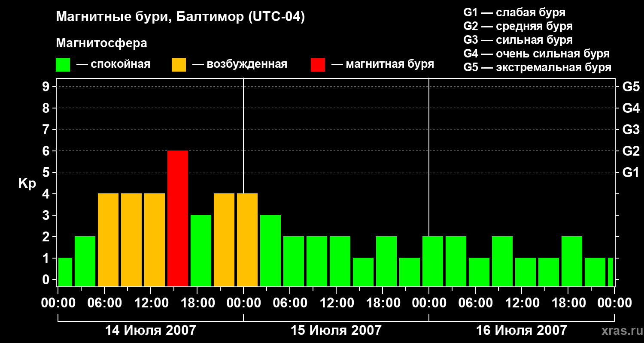Click the 'G4 — очень сильная буря' legend line
The width and height of the screenshot is (644, 343).
pos(536,54)
